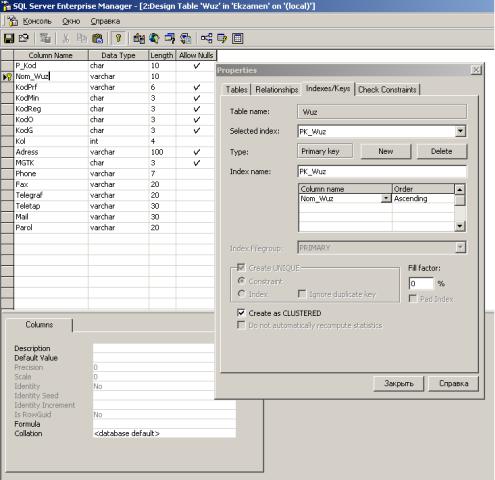
Task: Select the Columns tab at bottom
Action: (x=39, y=325)
